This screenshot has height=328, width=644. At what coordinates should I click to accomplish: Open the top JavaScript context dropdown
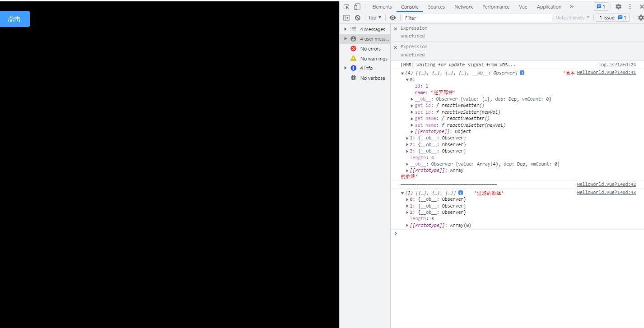point(375,18)
